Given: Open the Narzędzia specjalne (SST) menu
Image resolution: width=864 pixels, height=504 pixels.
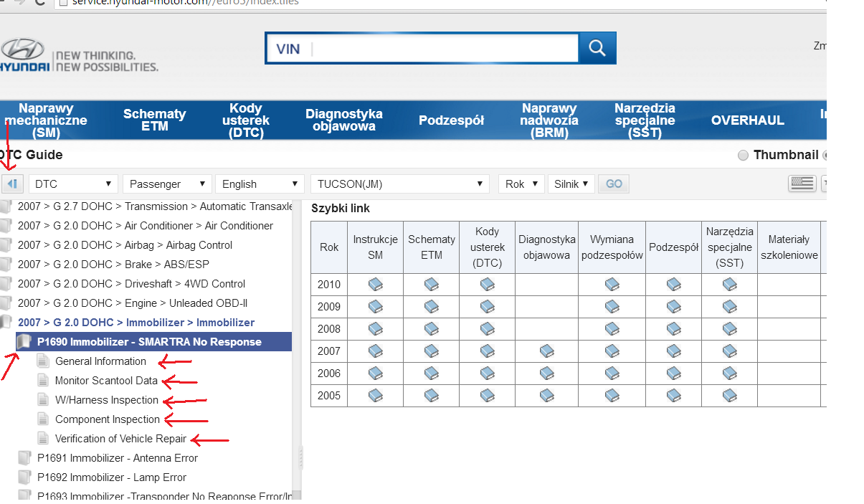Looking at the screenshot, I should coord(645,120).
